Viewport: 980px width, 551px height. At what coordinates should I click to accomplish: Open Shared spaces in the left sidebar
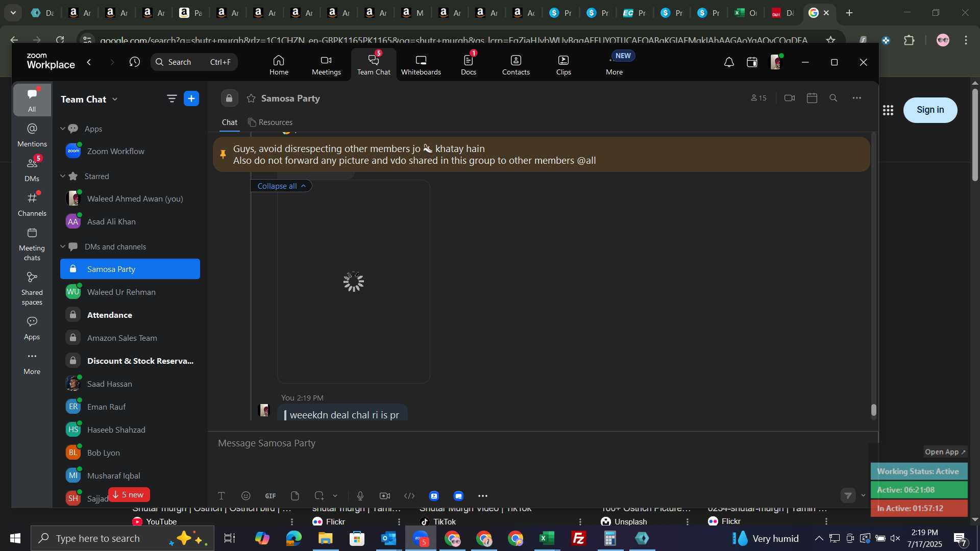32,289
